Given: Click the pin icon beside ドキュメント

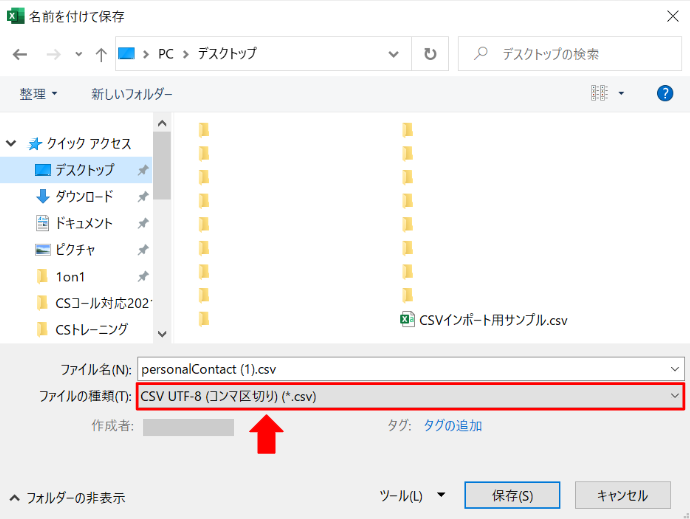Looking at the screenshot, I should [x=143, y=224].
